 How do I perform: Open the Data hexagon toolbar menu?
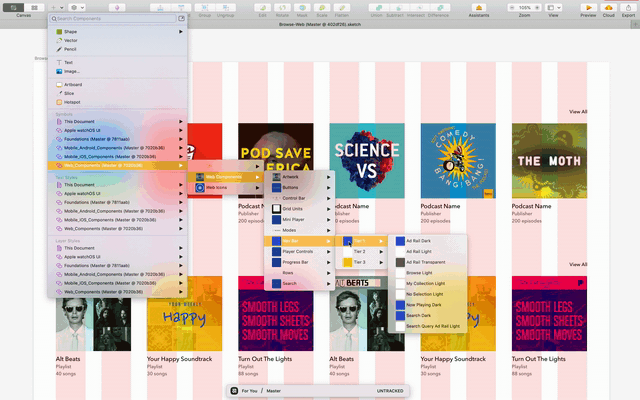point(77,7)
